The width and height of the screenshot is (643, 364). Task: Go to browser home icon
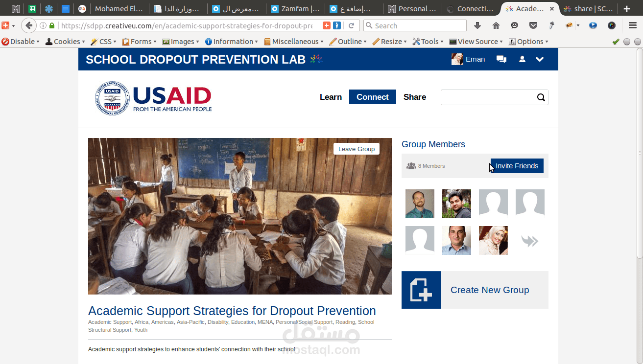click(x=496, y=25)
